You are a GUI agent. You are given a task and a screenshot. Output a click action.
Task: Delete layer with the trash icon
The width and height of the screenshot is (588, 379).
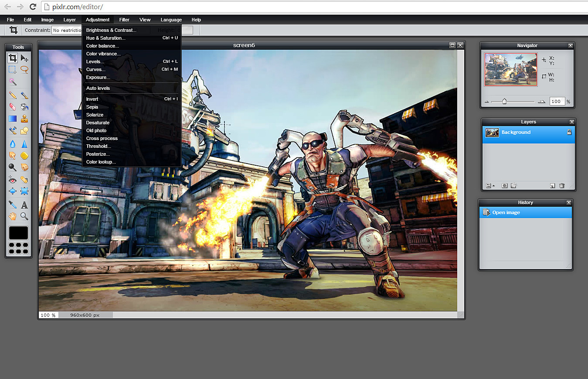click(562, 185)
